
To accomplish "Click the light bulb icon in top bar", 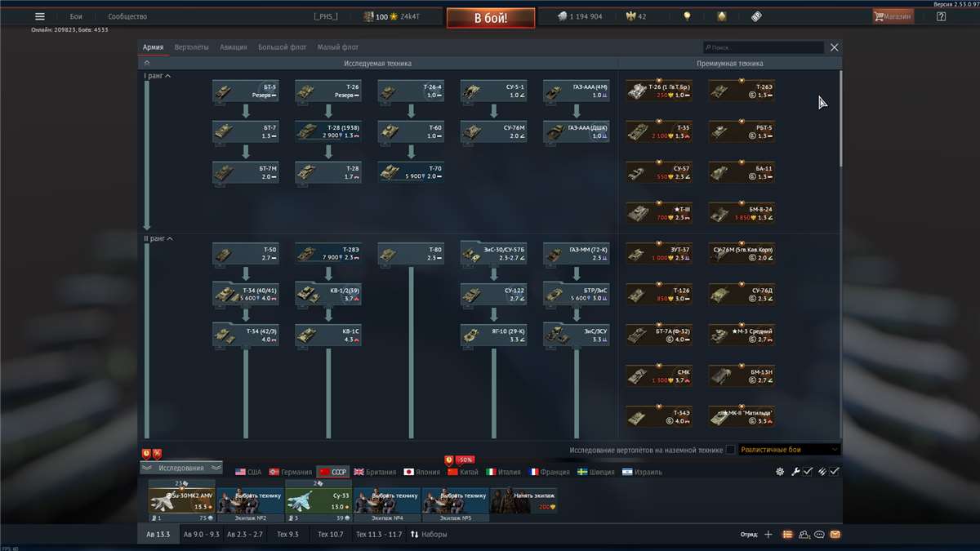I will pos(687,16).
